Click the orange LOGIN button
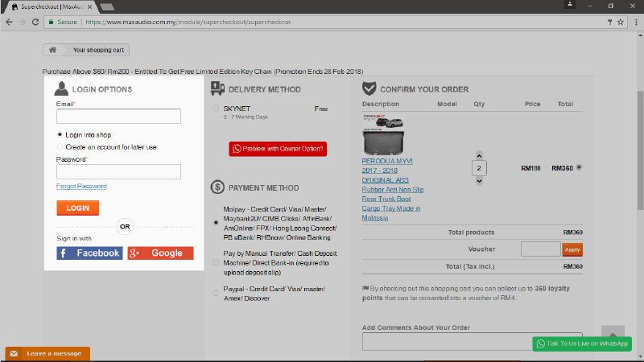This screenshot has height=362, width=644. 77,208
